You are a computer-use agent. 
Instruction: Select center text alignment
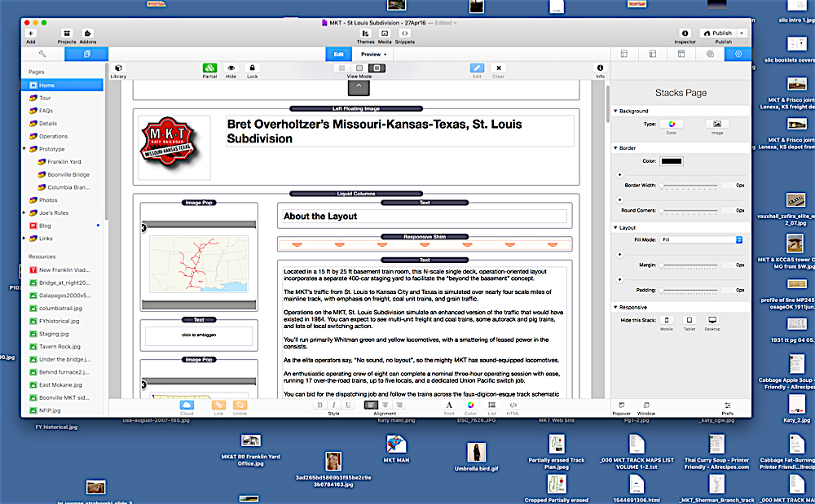(x=385, y=405)
